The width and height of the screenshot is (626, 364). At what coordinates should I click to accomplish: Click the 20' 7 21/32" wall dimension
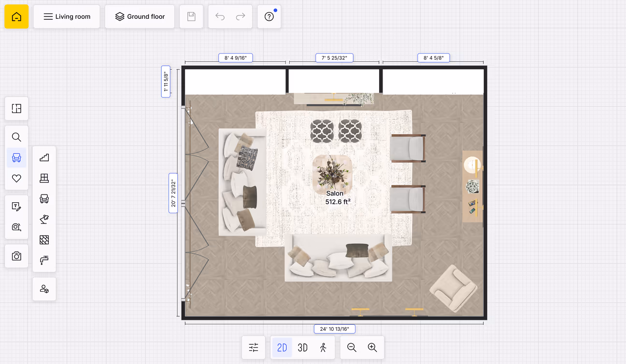173,193
